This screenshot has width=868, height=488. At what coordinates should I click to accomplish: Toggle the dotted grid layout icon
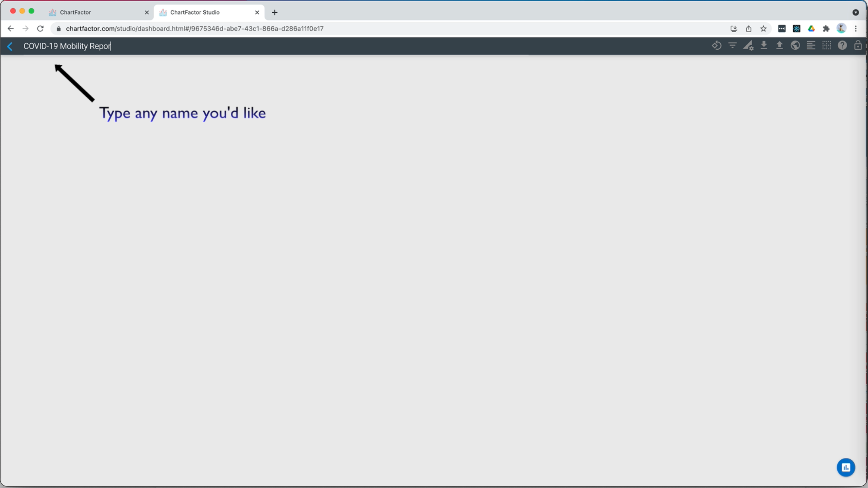coord(827,46)
